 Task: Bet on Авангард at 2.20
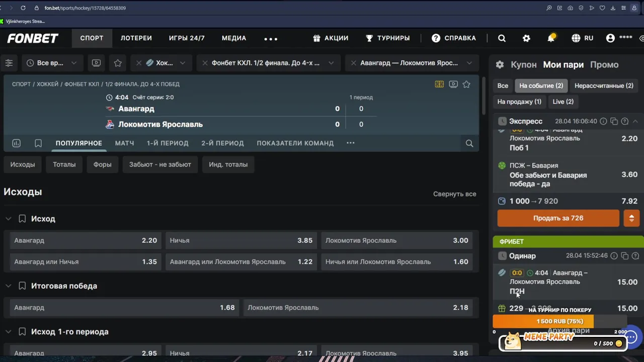coord(86,240)
